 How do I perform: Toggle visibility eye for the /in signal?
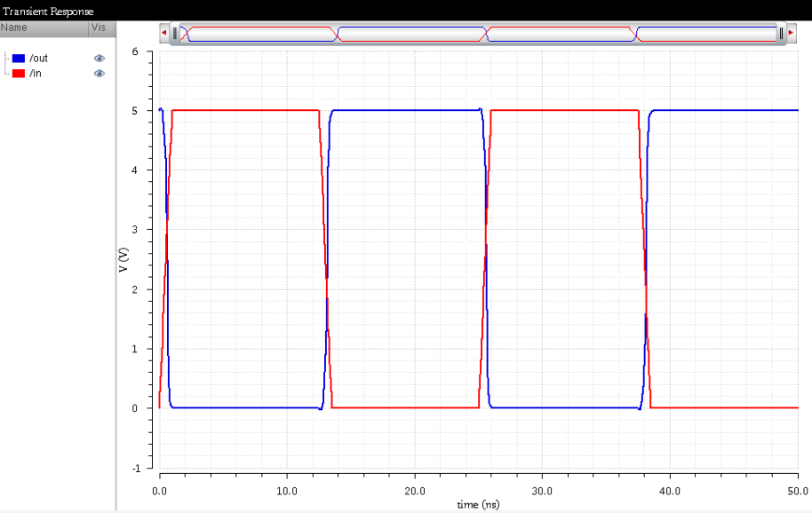[100, 73]
